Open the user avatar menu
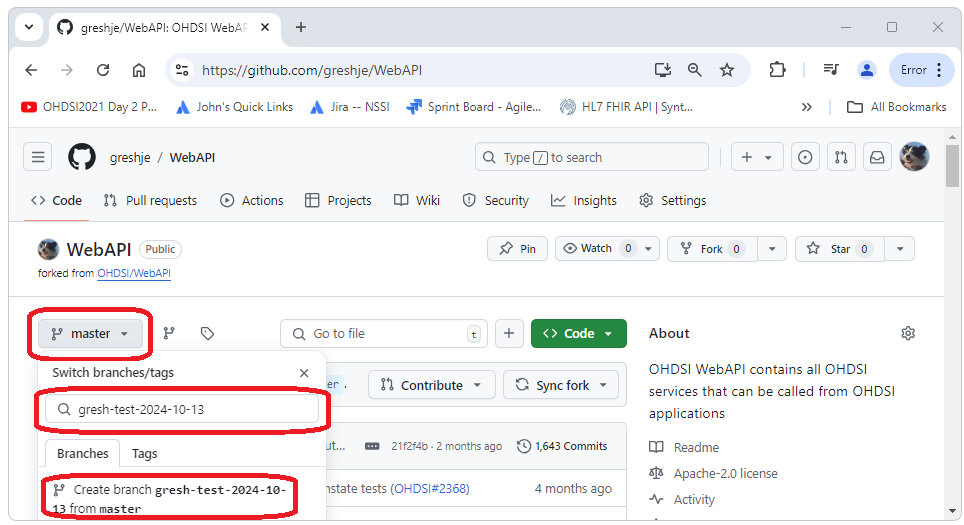Image resolution: width=964 pixels, height=525 pixels. [914, 157]
